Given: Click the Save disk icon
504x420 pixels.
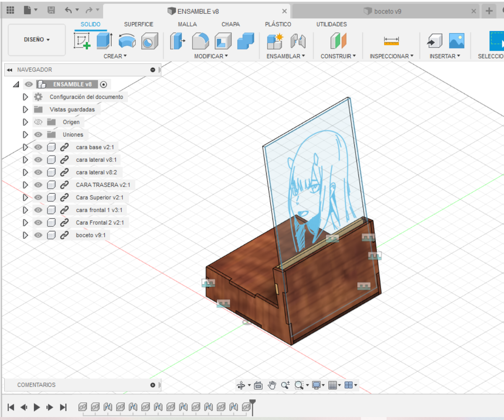Looking at the screenshot, I should 51,10.
